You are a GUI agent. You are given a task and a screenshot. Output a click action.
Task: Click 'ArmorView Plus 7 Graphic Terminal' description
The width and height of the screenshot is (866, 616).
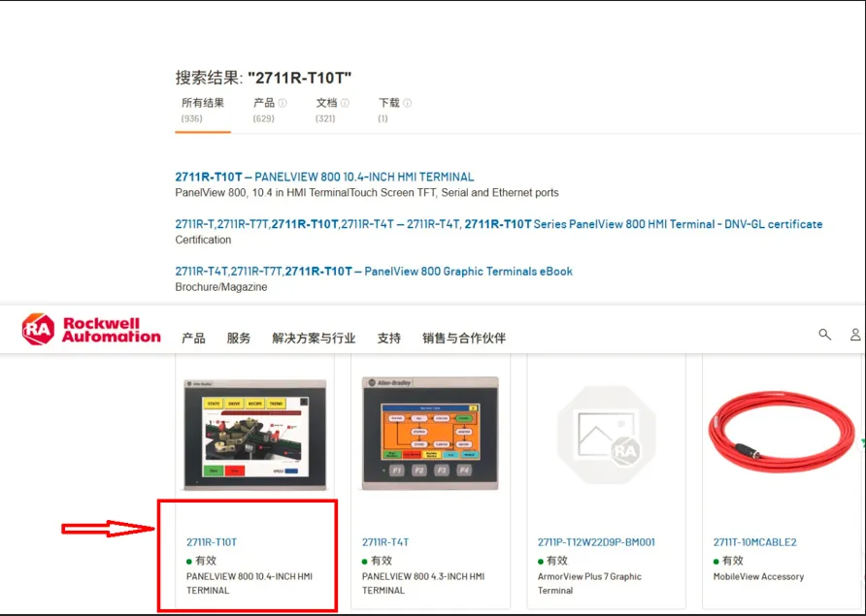[589, 583]
